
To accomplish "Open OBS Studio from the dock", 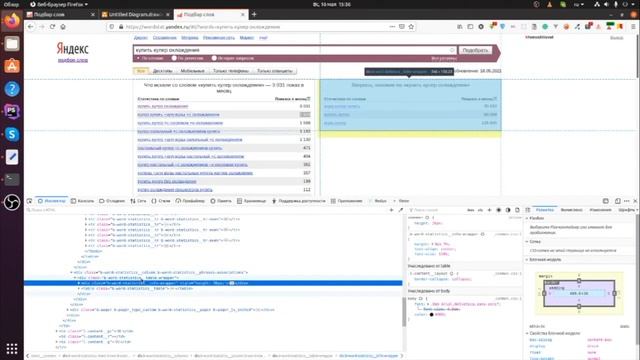I will [x=12, y=202].
